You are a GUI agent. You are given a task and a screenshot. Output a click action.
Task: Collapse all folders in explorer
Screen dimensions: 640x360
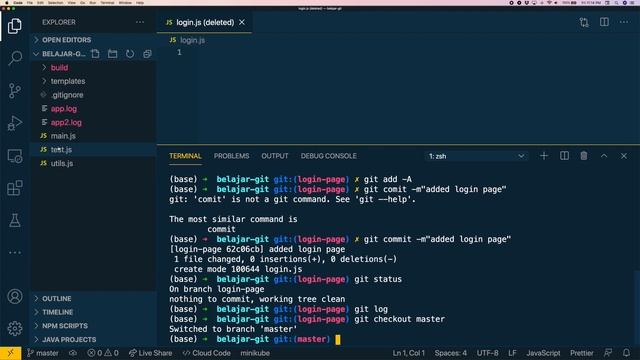(147, 54)
